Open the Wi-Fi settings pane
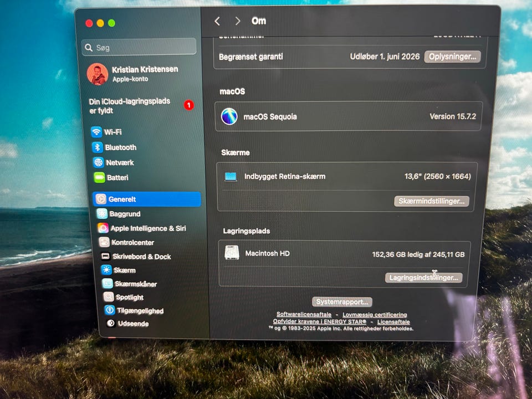This screenshot has height=399, width=532. 145,132
